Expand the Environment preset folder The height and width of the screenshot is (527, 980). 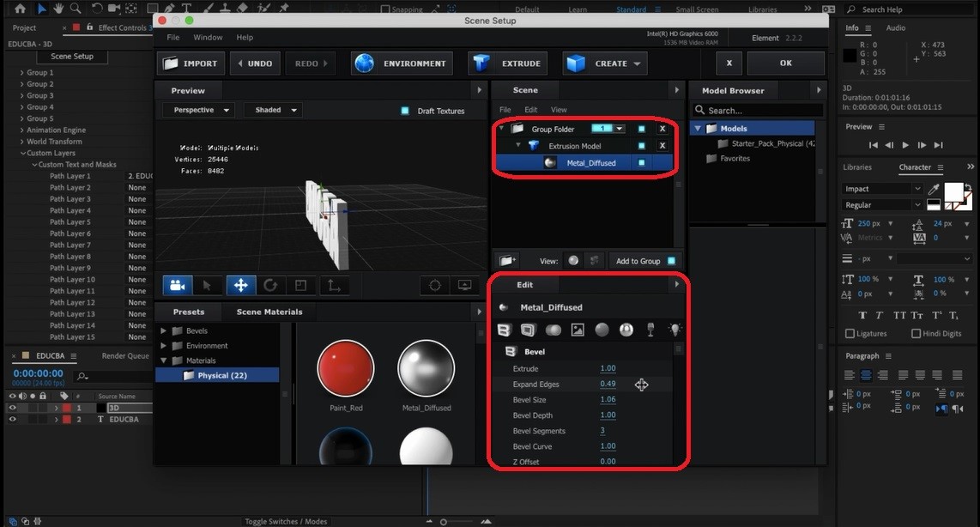163,346
